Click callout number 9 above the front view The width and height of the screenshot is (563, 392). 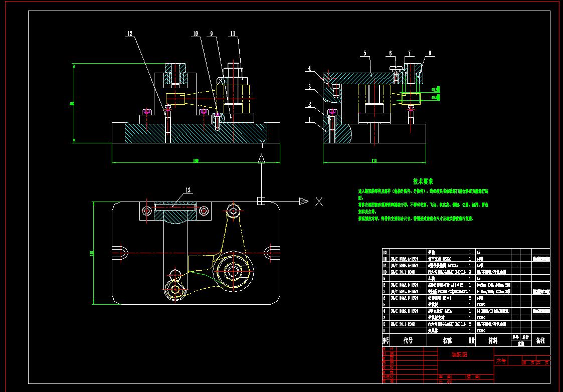pyautogui.click(x=212, y=34)
